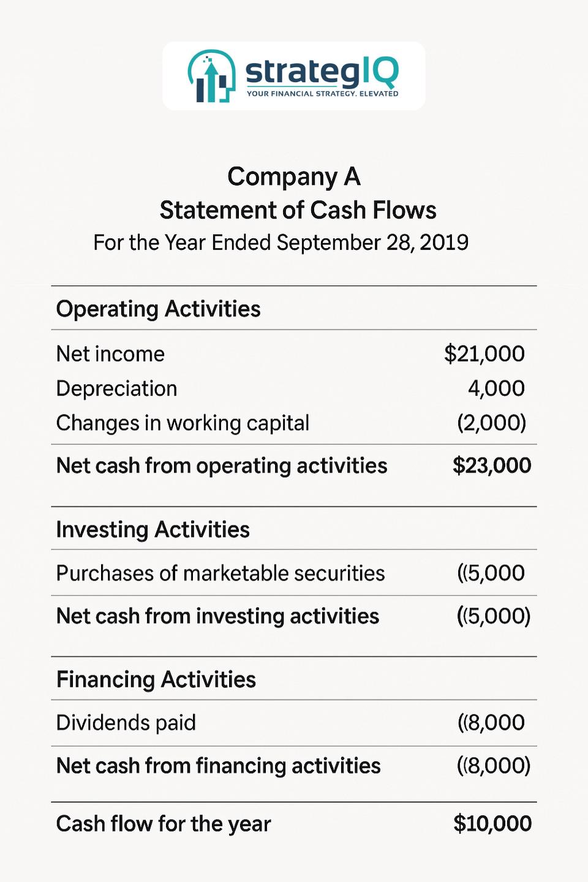Viewport: 588px width, 882px height.
Task: Click the strategIQ head-and-bar-chart logo icon
Action: click(x=211, y=76)
